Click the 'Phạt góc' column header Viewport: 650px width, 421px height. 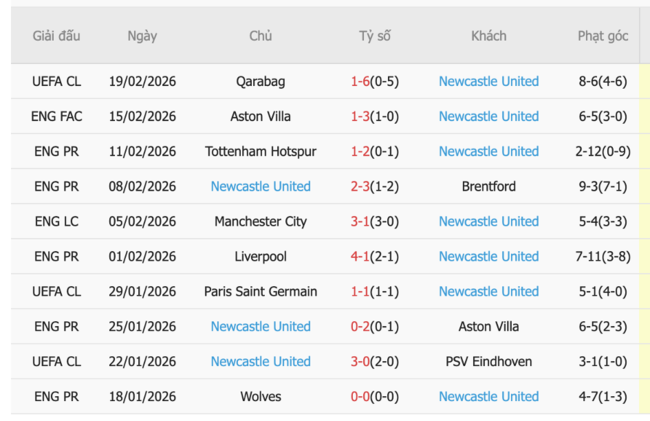click(x=603, y=36)
